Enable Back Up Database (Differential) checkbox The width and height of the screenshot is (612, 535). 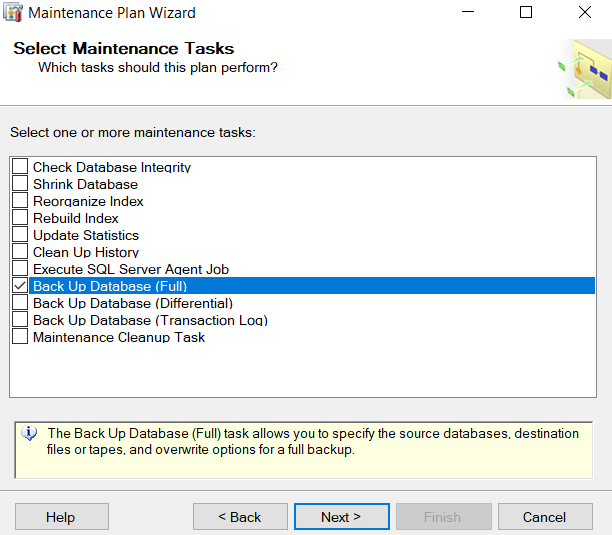point(20,303)
